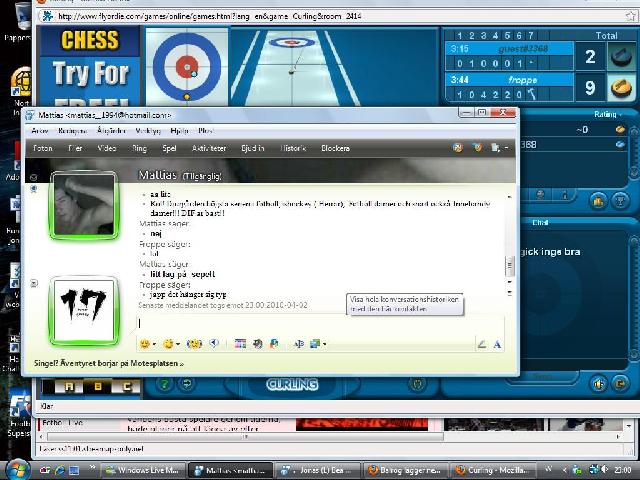The height and width of the screenshot is (480, 640).
Task: Click Bjud in to invite contact
Action: coord(253,148)
